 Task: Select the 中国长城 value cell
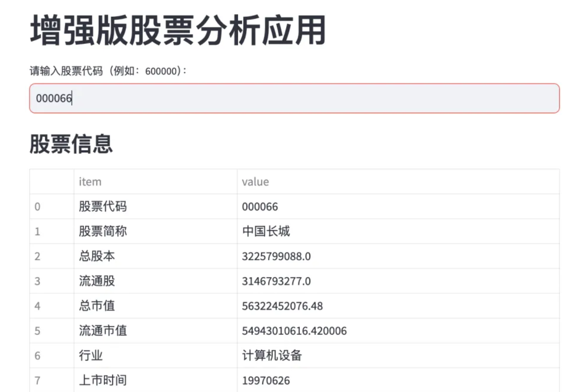[x=398, y=231]
